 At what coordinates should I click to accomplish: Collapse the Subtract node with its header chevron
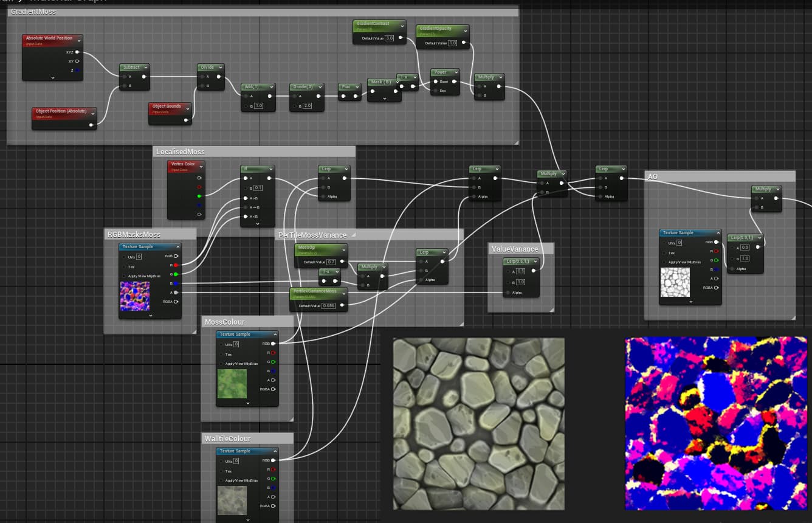(145, 68)
